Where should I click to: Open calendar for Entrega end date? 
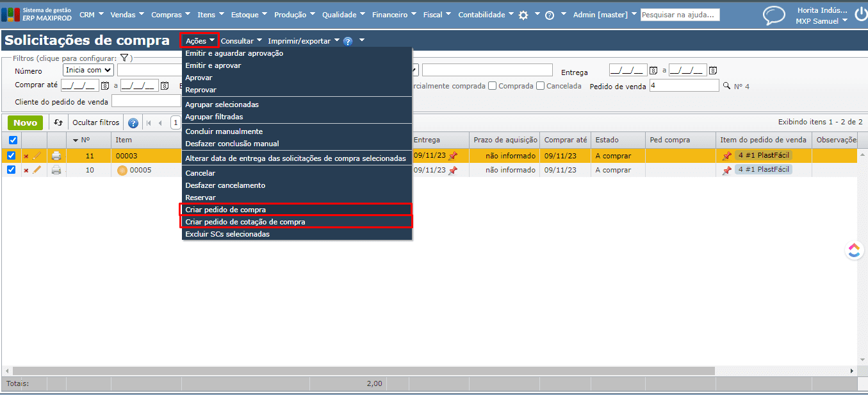[x=712, y=71]
